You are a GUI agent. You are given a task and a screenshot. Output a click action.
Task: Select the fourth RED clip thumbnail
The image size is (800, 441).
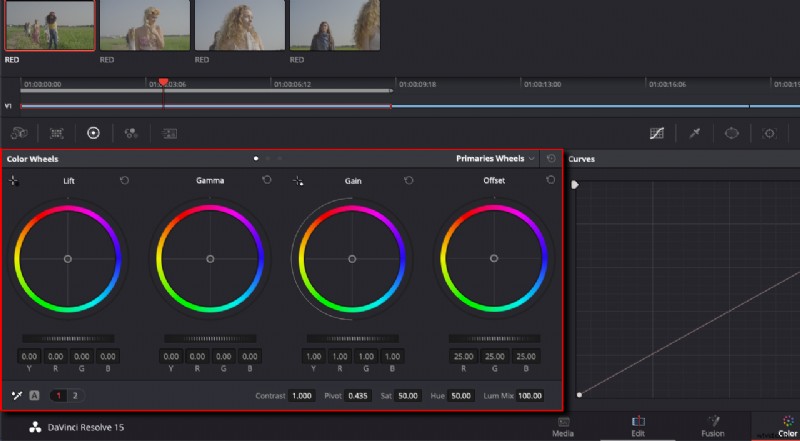[335, 25]
